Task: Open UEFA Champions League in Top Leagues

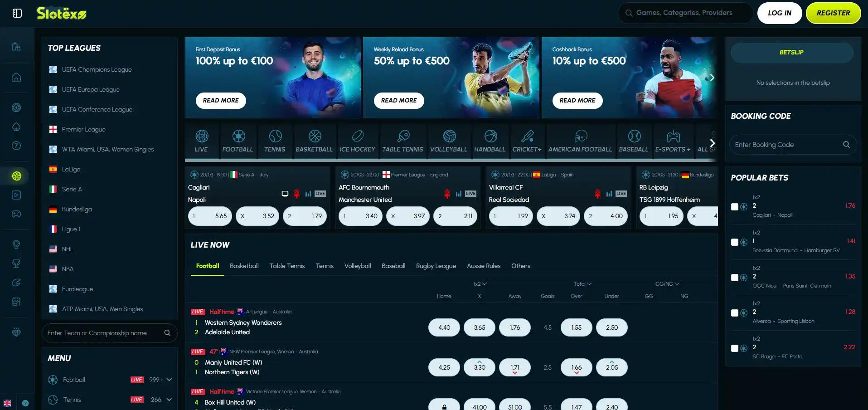Action: point(97,69)
